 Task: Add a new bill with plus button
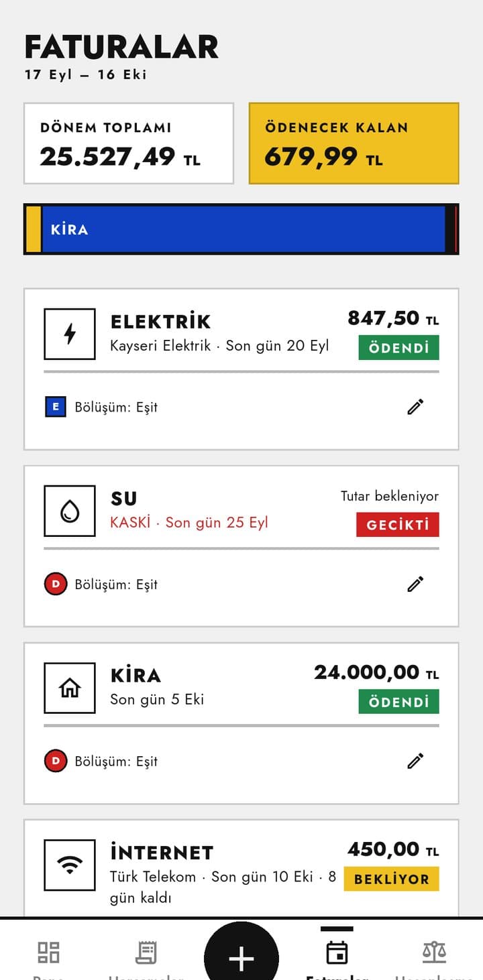(x=241, y=959)
